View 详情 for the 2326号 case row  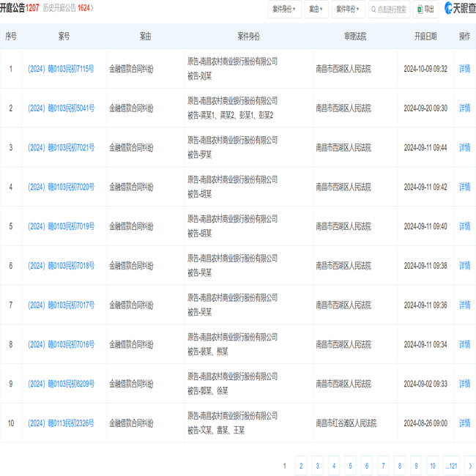464,423
